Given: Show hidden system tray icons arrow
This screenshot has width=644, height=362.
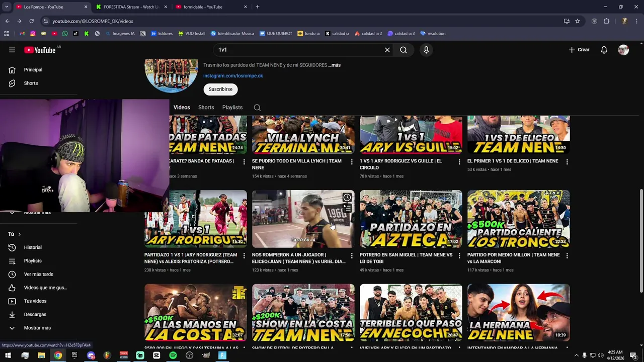Looking at the screenshot, I should click(x=576, y=355).
